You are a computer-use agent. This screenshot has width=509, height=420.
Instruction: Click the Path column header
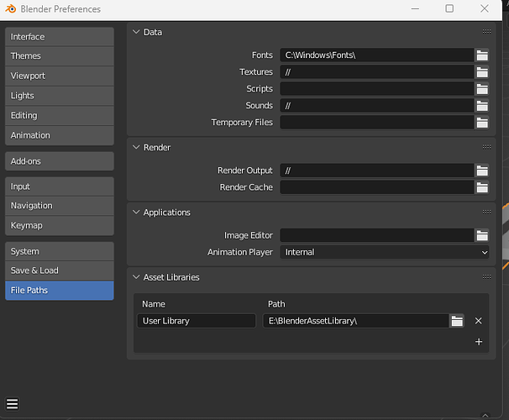point(276,304)
